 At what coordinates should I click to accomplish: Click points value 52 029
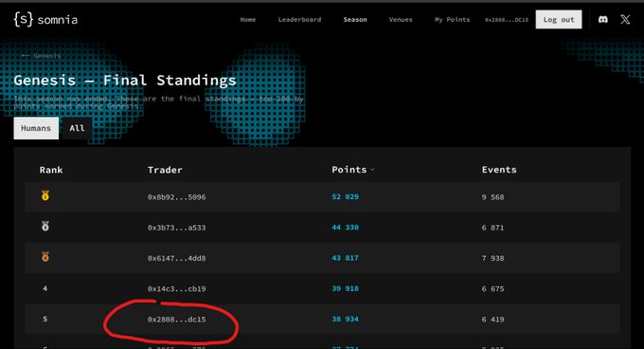tap(345, 197)
